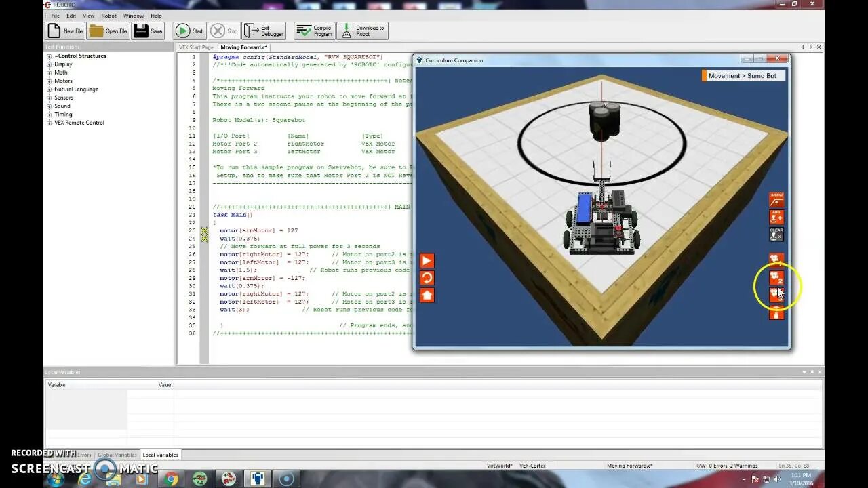Screen dimensions: 868x488
Task: Expand the Motors tree node
Action: pos(49,81)
